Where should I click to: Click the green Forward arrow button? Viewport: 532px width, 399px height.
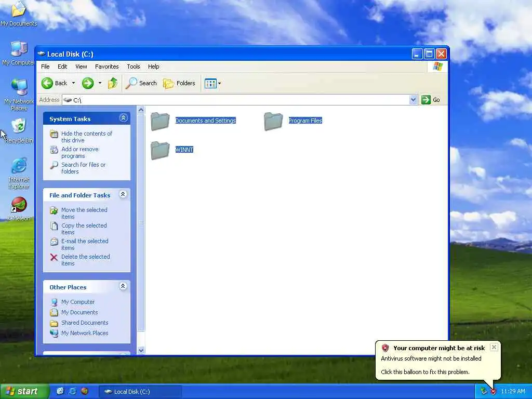[x=87, y=83]
